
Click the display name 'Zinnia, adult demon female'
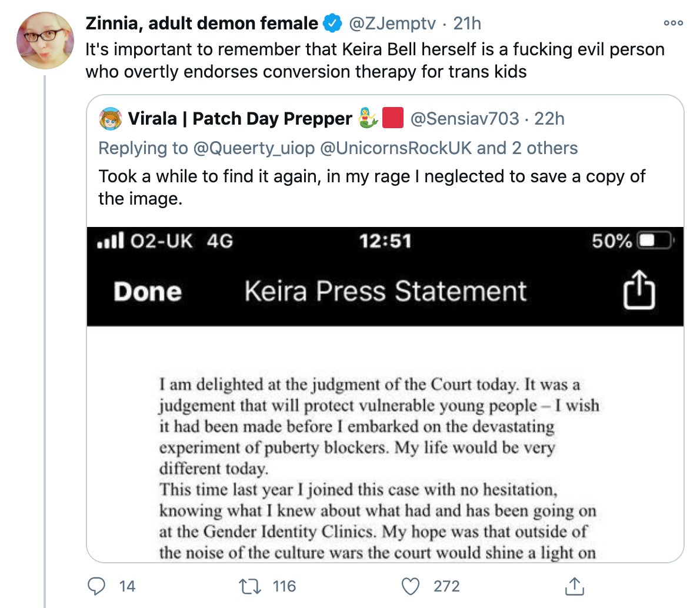[202, 23]
